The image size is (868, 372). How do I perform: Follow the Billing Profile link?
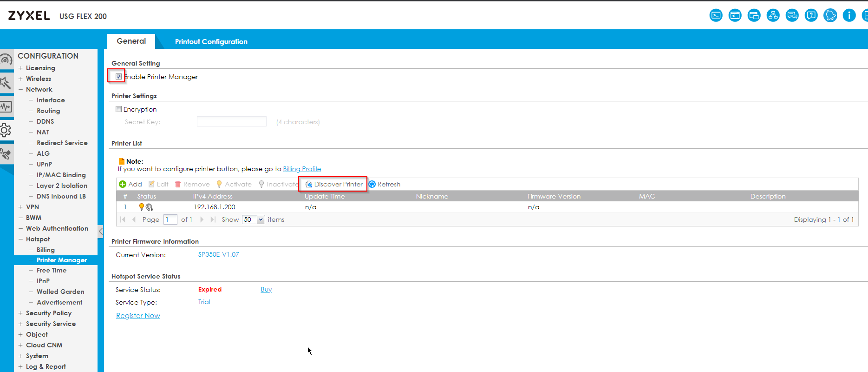(x=302, y=169)
